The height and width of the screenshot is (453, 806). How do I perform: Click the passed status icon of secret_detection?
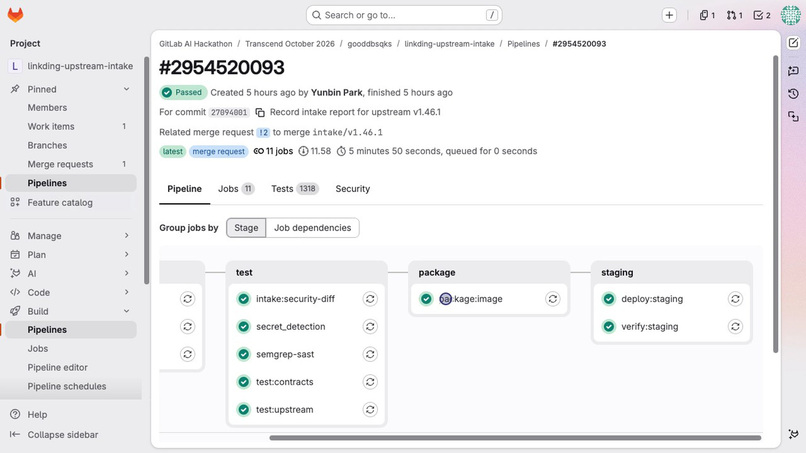tap(244, 327)
